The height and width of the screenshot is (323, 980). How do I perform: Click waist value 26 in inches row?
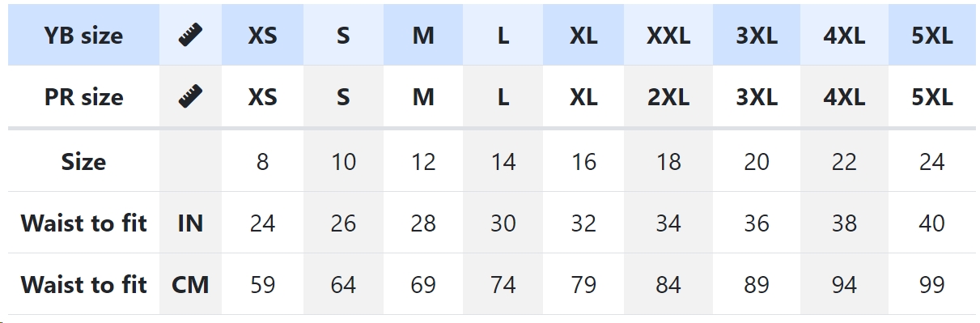[343, 223]
